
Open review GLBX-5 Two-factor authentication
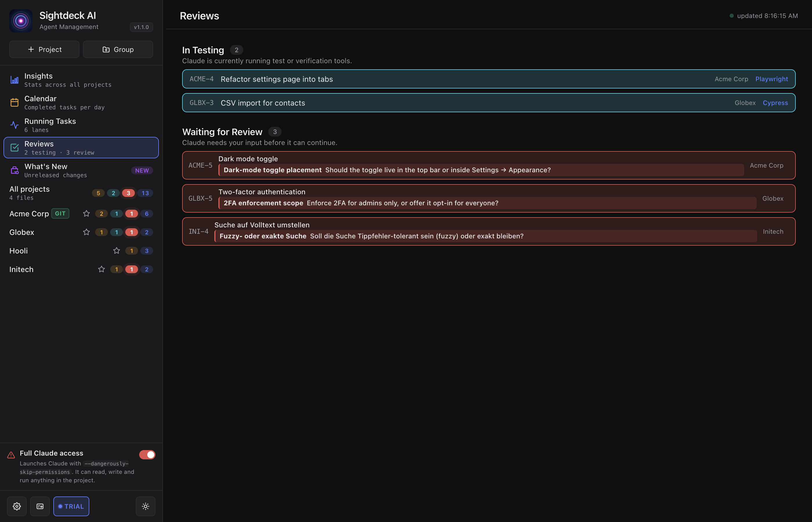click(489, 198)
